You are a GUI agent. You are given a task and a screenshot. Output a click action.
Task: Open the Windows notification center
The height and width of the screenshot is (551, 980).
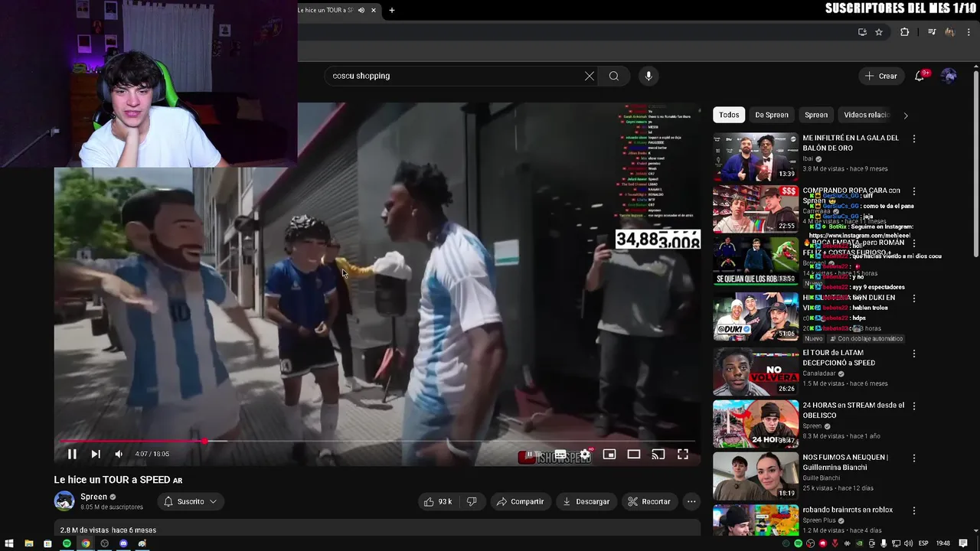point(963,543)
